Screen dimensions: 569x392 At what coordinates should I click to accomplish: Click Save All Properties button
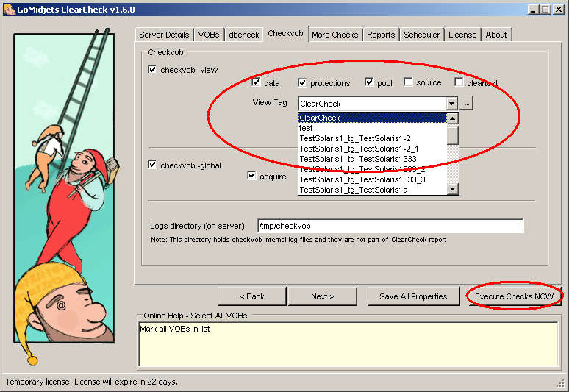click(x=413, y=296)
